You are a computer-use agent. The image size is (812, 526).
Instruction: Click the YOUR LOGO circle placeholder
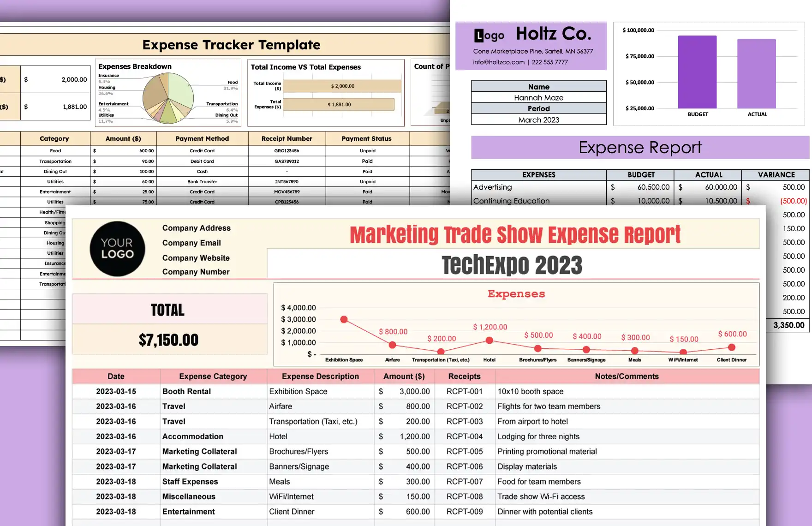click(x=117, y=249)
